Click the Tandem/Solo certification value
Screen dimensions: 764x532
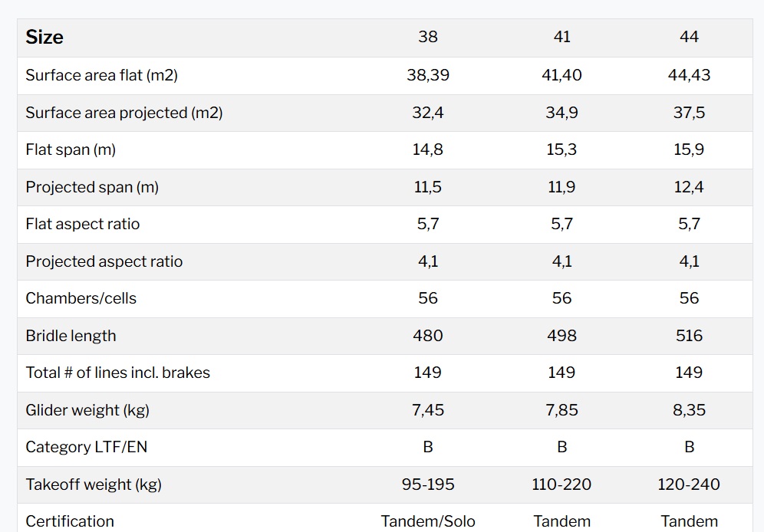[x=428, y=521]
